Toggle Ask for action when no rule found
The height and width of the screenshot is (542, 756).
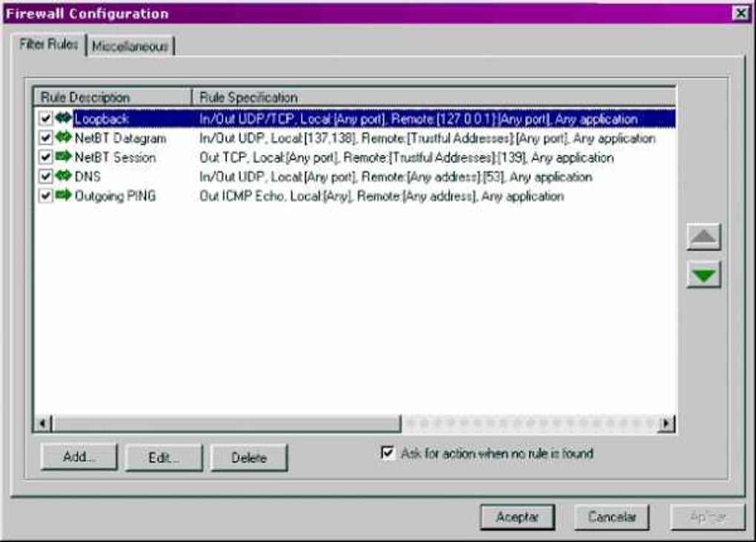387,453
